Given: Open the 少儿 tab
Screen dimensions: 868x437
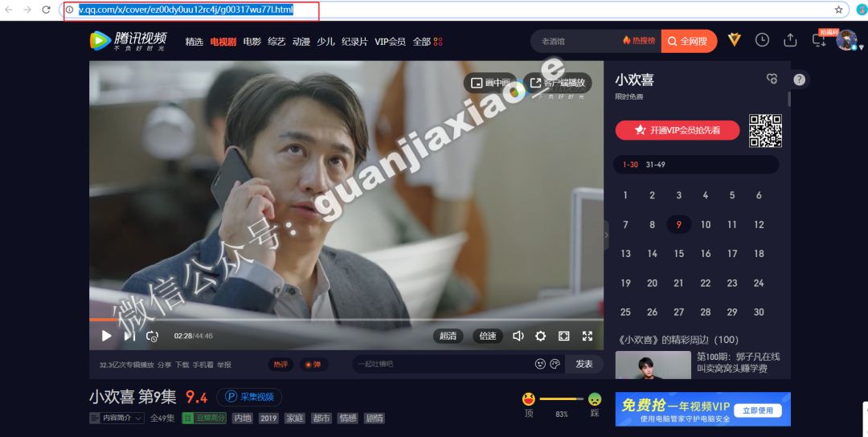Looking at the screenshot, I should pos(325,42).
